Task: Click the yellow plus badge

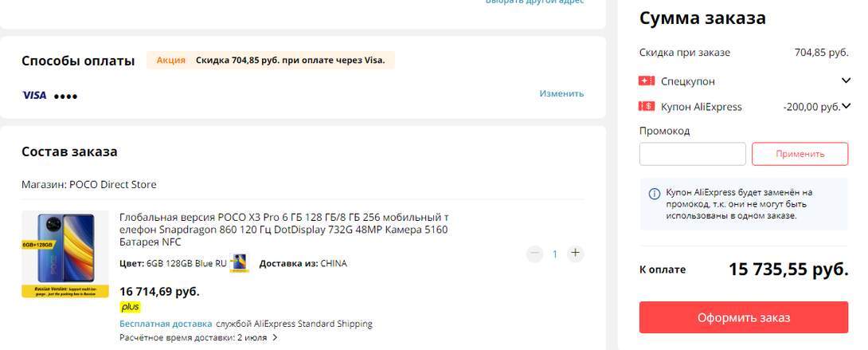Action: point(130,307)
